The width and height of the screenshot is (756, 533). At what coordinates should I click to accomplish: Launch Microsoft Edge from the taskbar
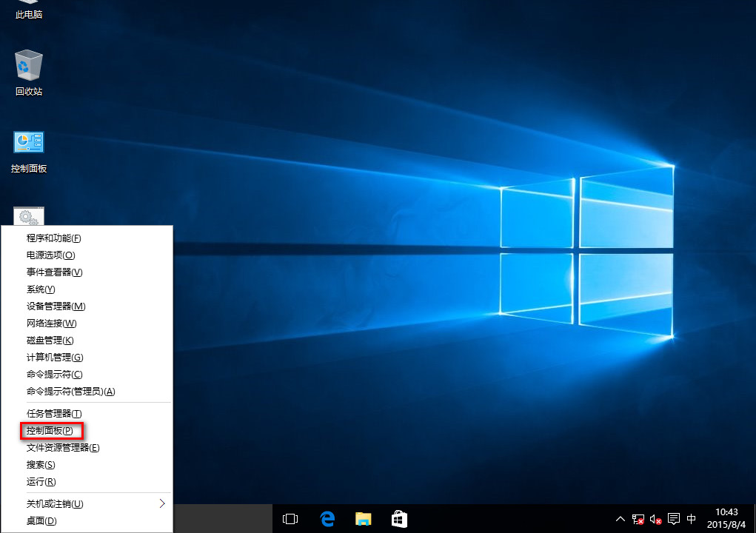click(327, 518)
